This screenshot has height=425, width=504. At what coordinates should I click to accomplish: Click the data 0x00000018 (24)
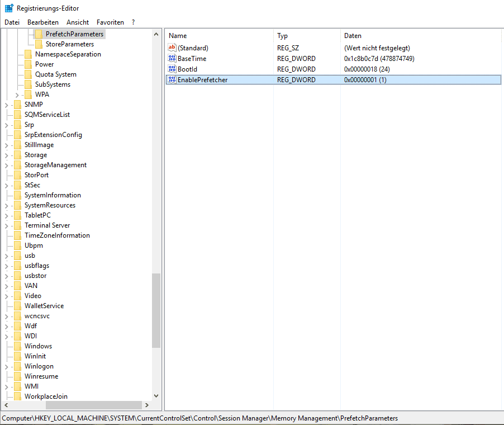click(x=367, y=69)
